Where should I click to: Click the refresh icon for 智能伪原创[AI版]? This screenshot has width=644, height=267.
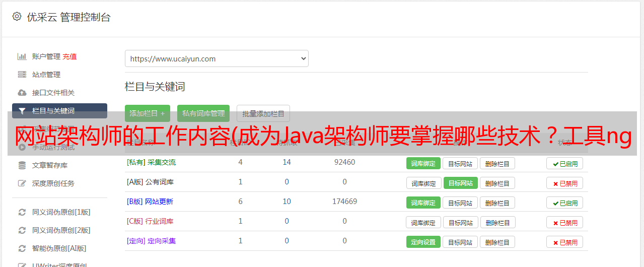[x=22, y=248]
